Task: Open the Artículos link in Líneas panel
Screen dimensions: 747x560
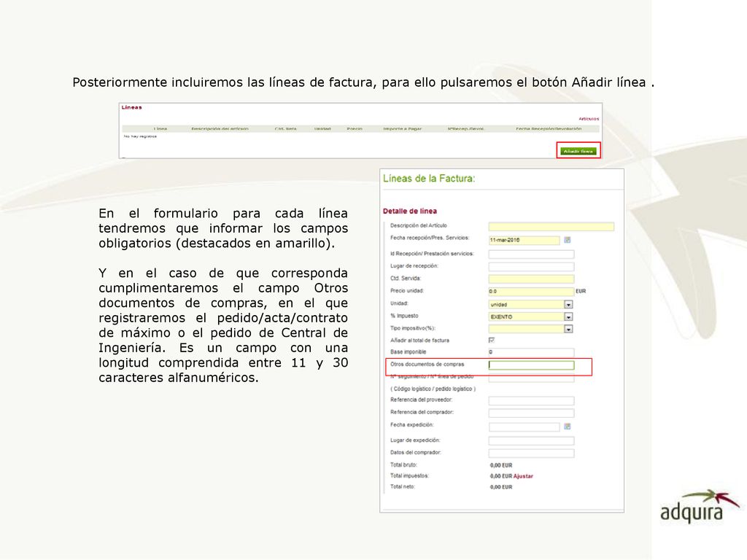Action: click(x=589, y=119)
